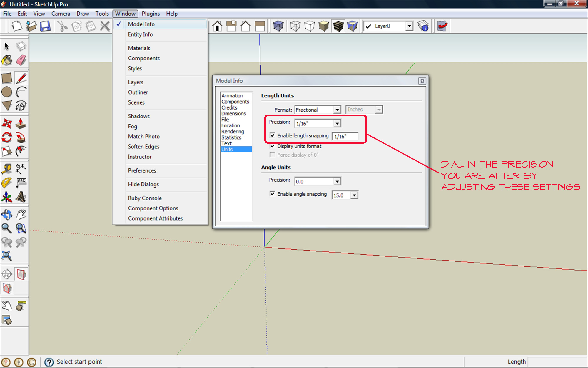Choose the Arc tool

pyautogui.click(x=21, y=92)
